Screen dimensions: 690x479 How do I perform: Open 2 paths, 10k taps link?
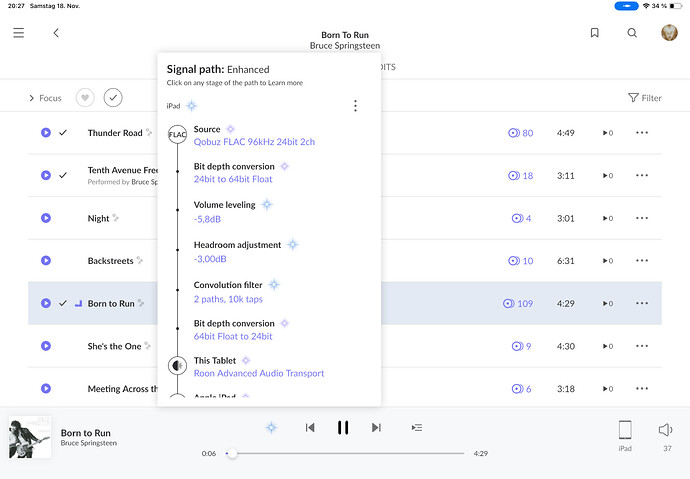click(228, 299)
